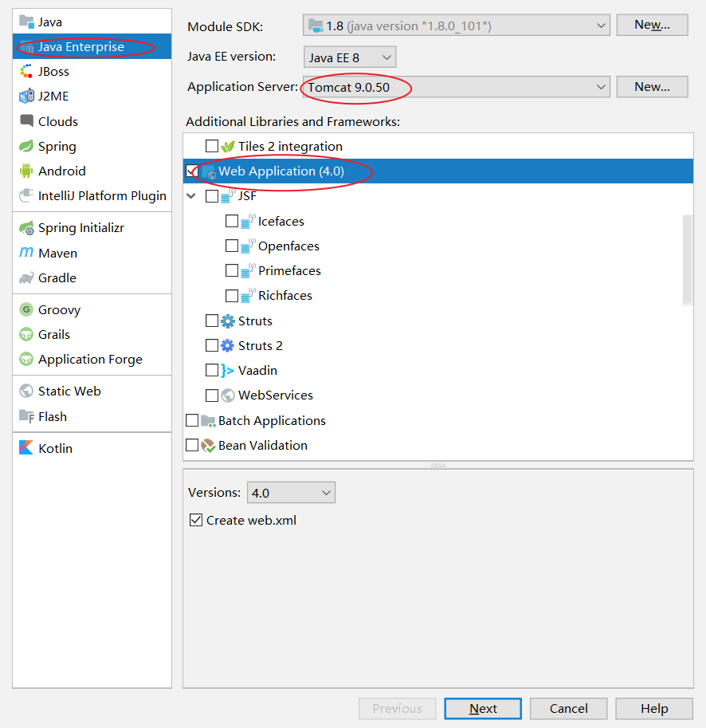706x728 pixels.
Task: Click the Grails icon
Action: point(26,334)
